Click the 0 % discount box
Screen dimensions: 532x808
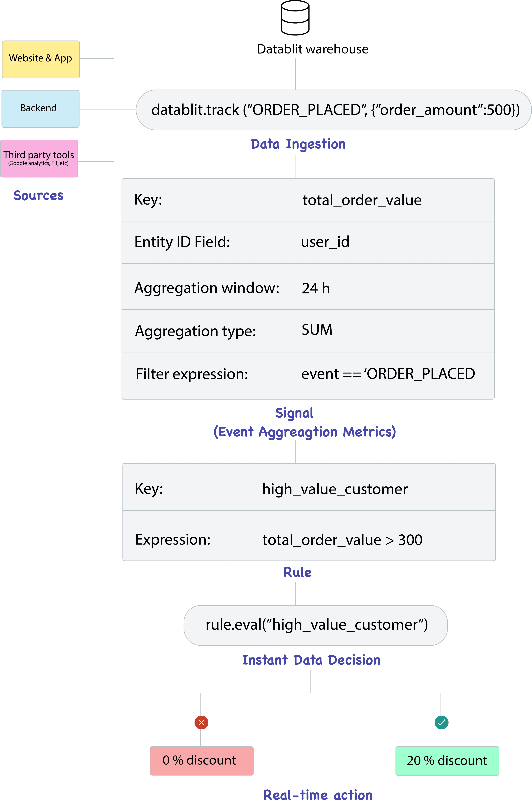[x=202, y=760]
